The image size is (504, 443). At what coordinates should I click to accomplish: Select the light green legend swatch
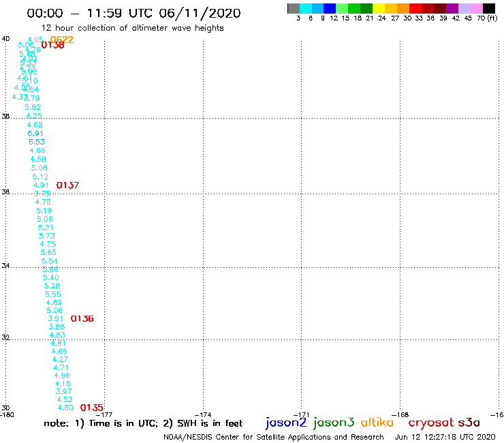point(342,8)
